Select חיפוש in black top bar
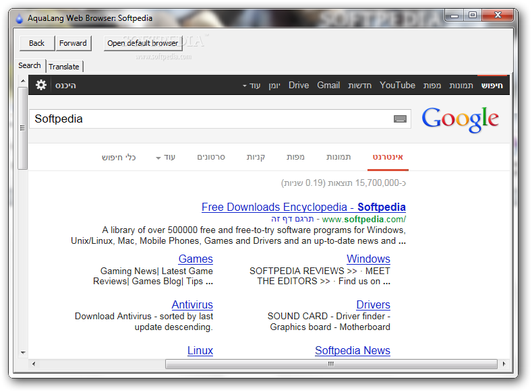The height and width of the screenshot is (392, 532). pyautogui.click(x=492, y=86)
